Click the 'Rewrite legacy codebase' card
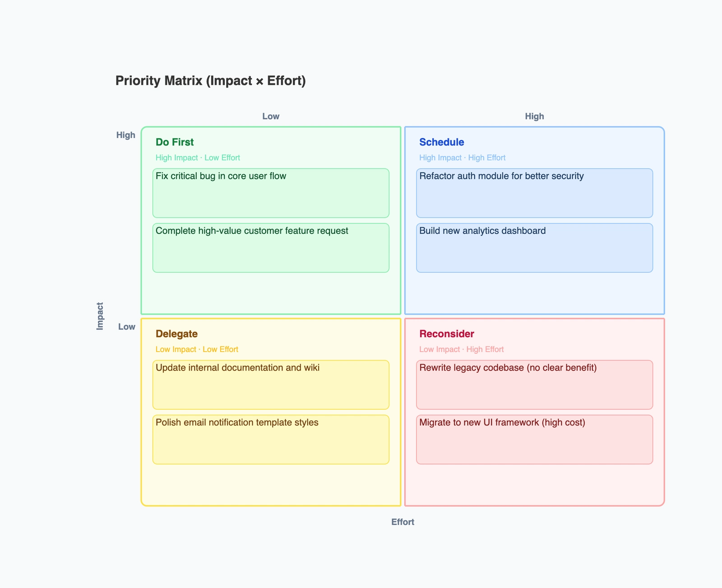 (534, 384)
